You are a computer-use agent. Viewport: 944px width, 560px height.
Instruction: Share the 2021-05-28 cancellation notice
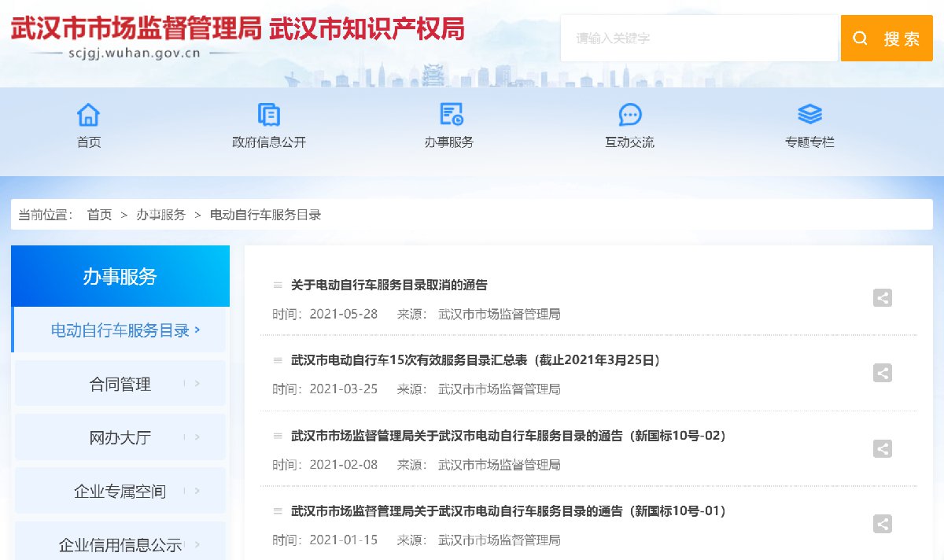(883, 298)
